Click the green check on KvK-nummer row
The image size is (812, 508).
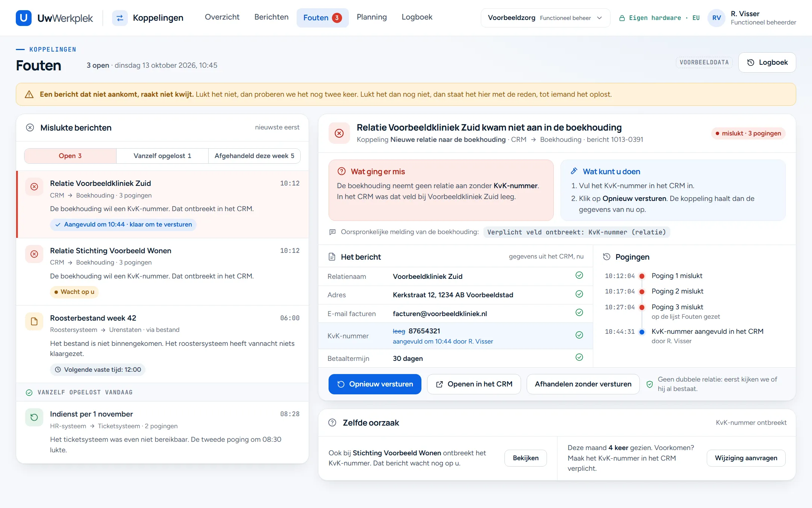pos(579,335)
